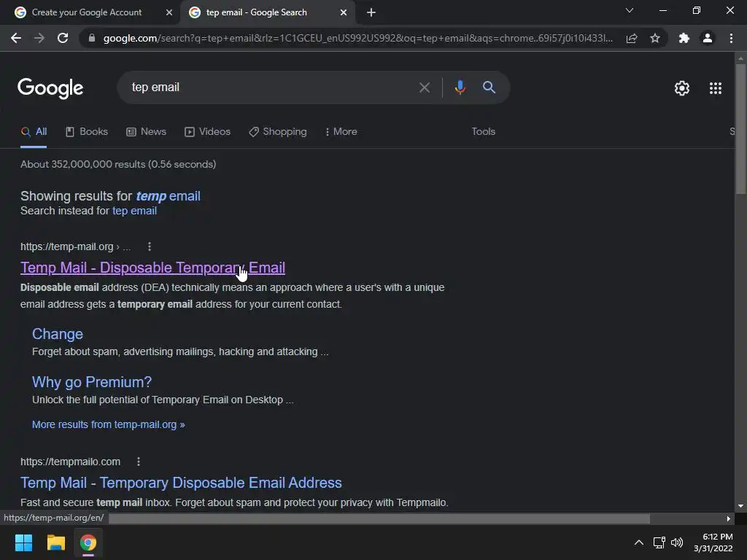Click the https://tempmailo.com URL
This screenshot has width=747, height=560.
pos(70,462)
